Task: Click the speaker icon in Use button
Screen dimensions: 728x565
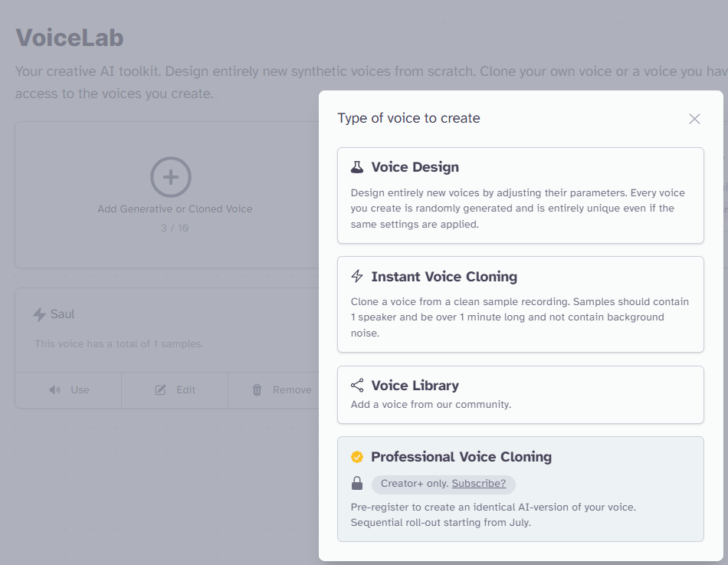Action: (x=54, y=390)
